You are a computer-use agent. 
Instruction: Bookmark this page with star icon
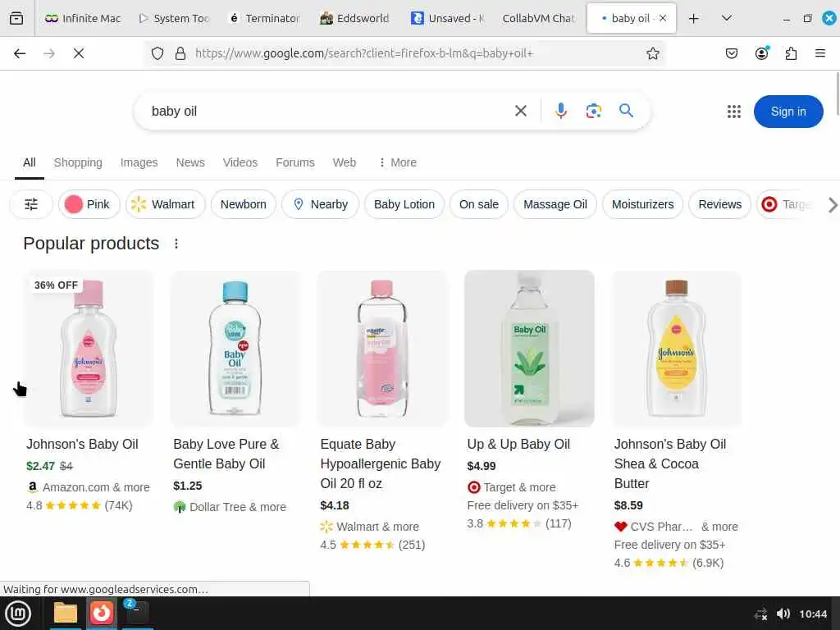point(652,53)
